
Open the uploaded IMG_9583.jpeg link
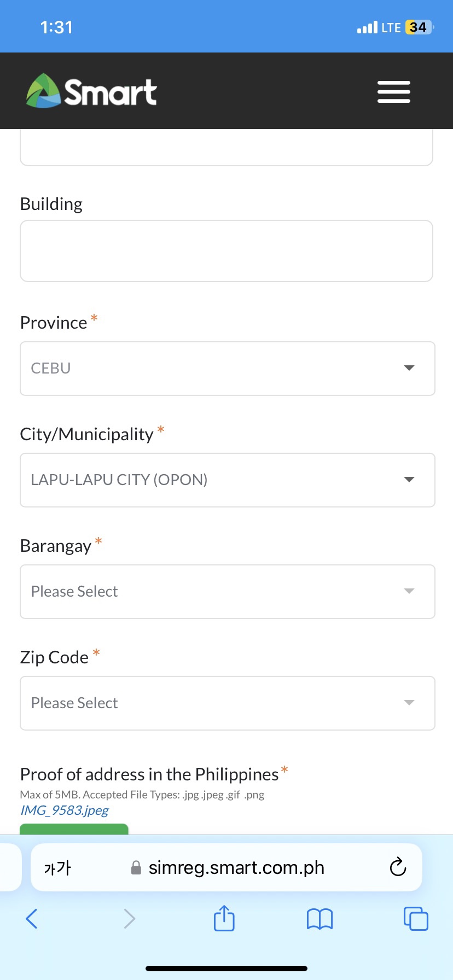tap(65, 810)
